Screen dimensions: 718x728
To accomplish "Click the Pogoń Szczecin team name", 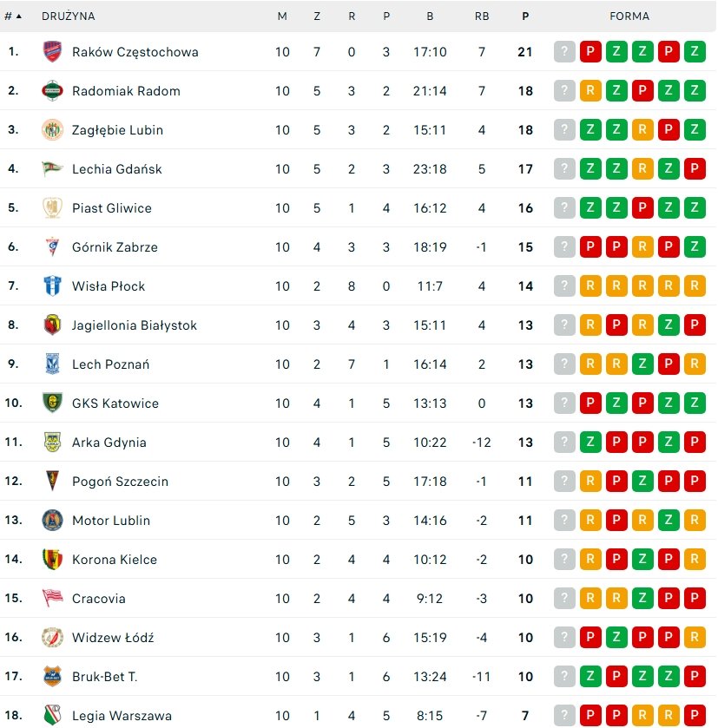I will click(120, 482).
